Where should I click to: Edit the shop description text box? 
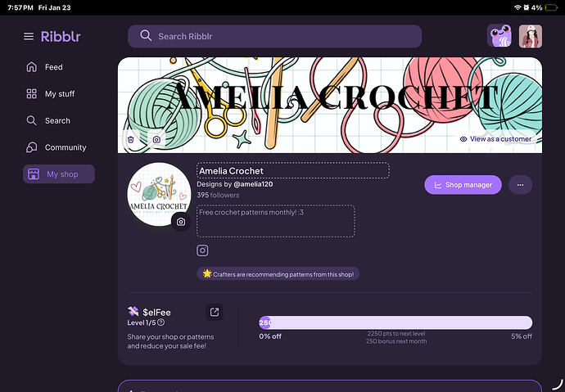[276, 221]
